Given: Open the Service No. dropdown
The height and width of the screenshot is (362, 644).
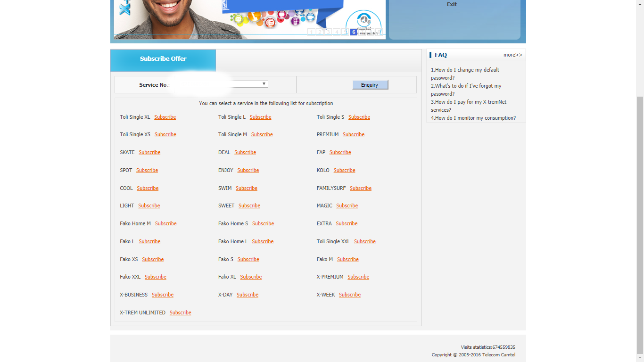Looking at the screenshot, I should click(x=264, y=84).
